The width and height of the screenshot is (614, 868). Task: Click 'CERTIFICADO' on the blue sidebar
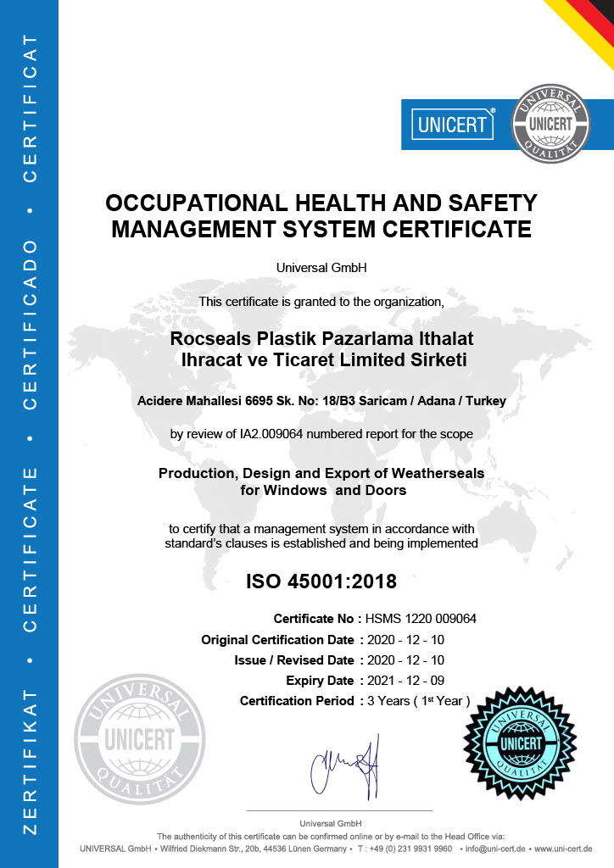30,325
